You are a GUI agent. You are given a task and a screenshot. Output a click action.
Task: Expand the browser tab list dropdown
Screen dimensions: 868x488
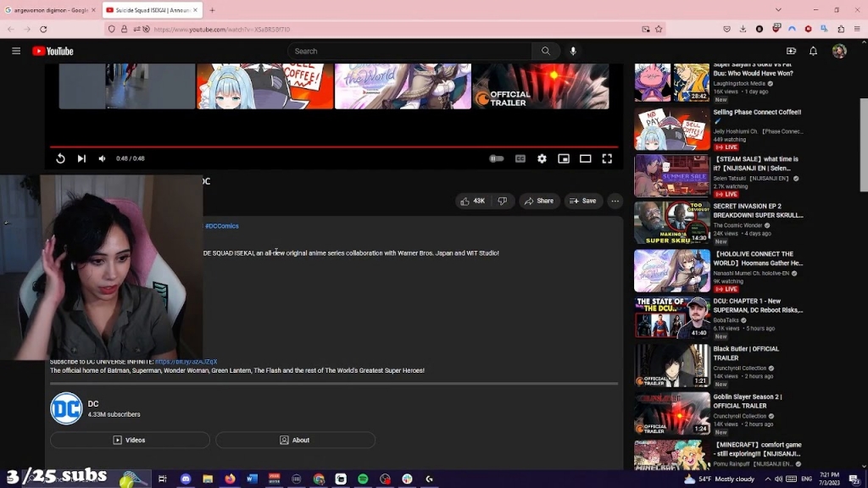coord(778,10)
